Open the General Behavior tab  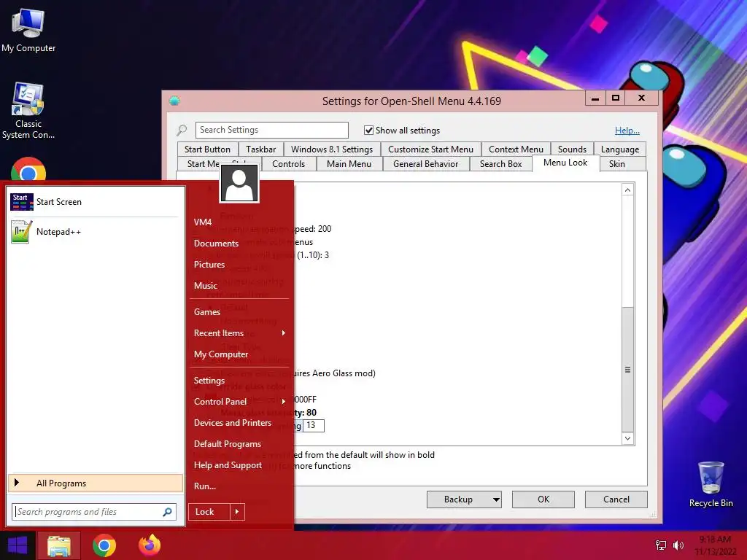pos(425,164)
